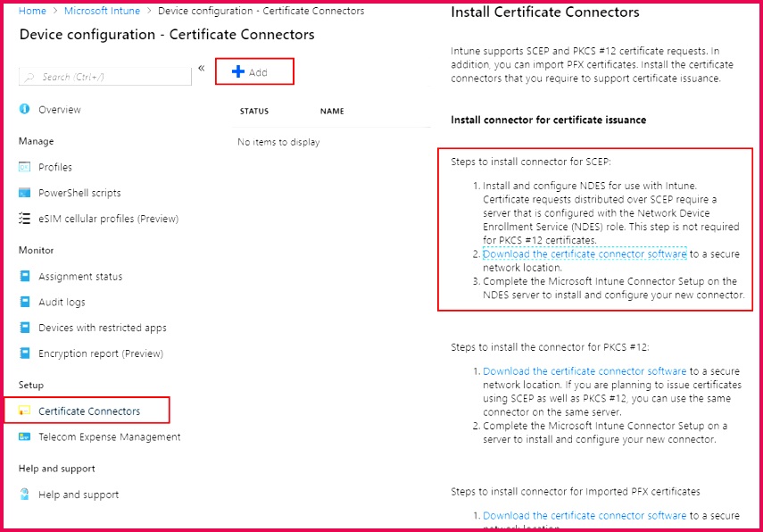Screen dimensions: 763x532
Task: Open Help and support menu item
Action: tap(79, 495)
